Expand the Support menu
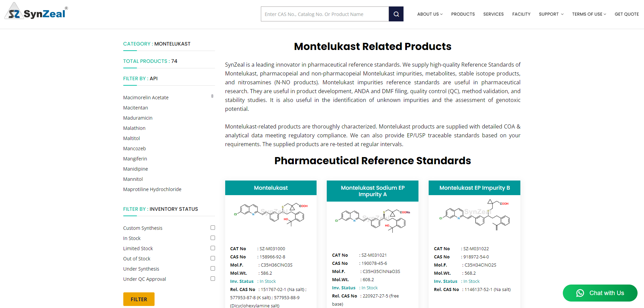Image resolution: width=644 pixels, height=308 pixels. point(551,14)
